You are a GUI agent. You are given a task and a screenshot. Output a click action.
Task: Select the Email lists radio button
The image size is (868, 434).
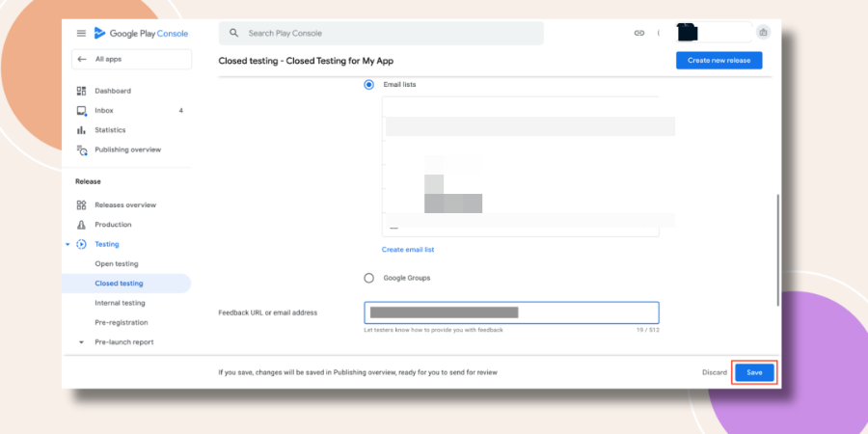coord(368,85)
